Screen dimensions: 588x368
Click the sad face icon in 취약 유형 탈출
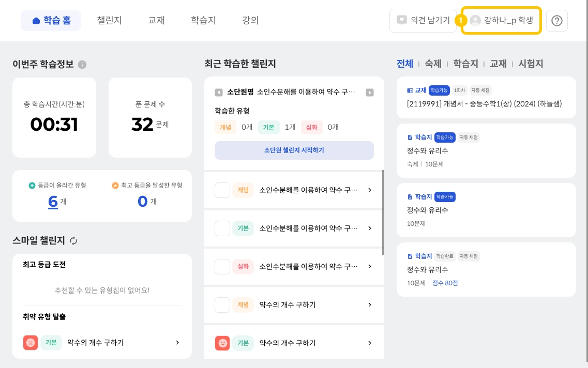click(31, 343)
